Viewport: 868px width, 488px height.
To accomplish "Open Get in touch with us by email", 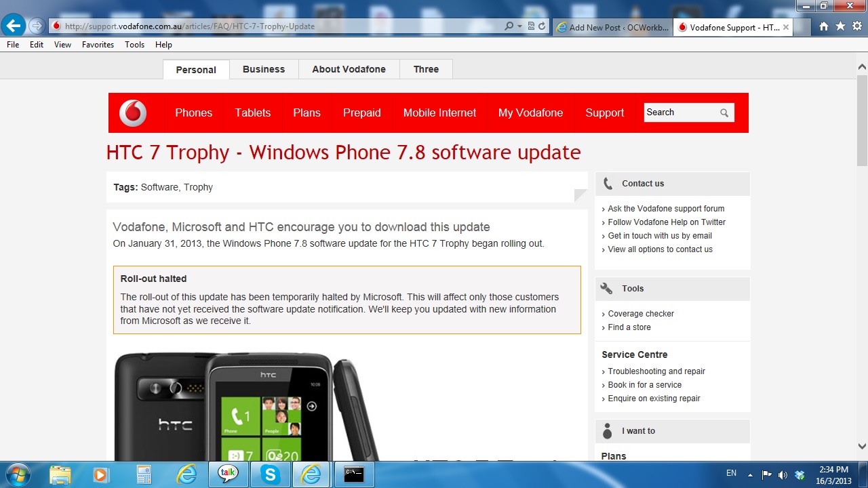I will tap(660, 236).
